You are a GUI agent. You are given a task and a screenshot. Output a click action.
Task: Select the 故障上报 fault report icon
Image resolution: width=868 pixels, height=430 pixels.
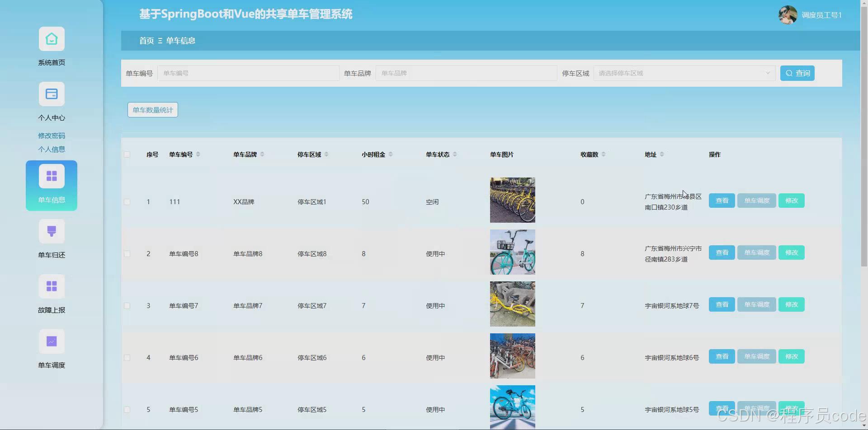click(51, 286)
